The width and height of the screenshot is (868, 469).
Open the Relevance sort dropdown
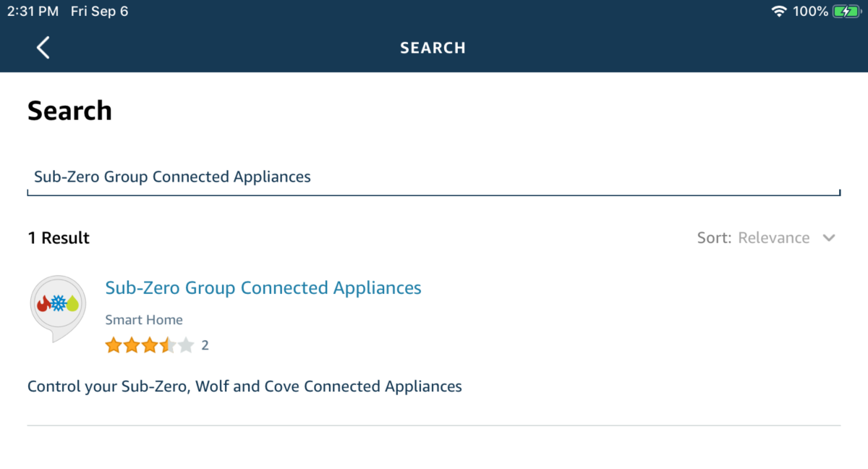point(773,238)
